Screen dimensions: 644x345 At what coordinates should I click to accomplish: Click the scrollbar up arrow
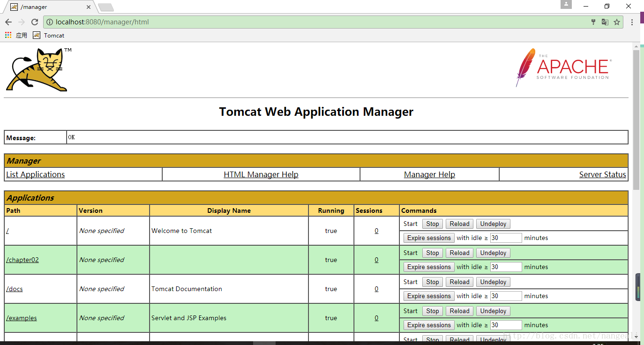coord(636,46)
